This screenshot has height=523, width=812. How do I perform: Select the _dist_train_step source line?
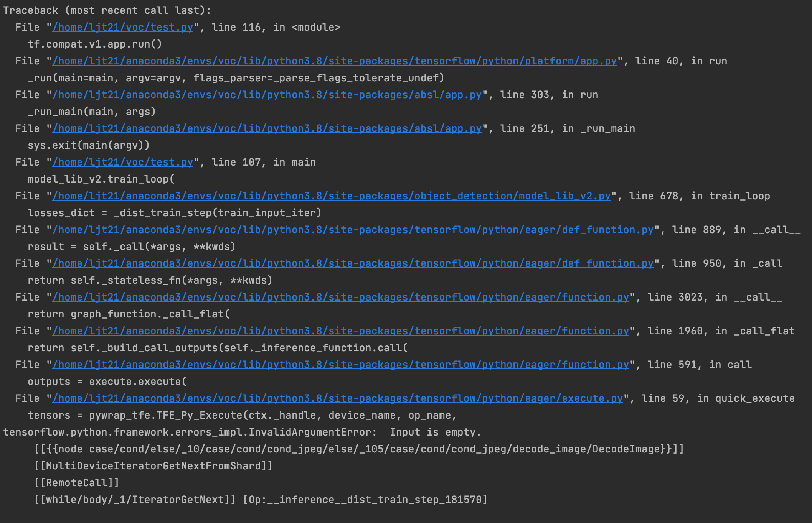tap(175, 212)
